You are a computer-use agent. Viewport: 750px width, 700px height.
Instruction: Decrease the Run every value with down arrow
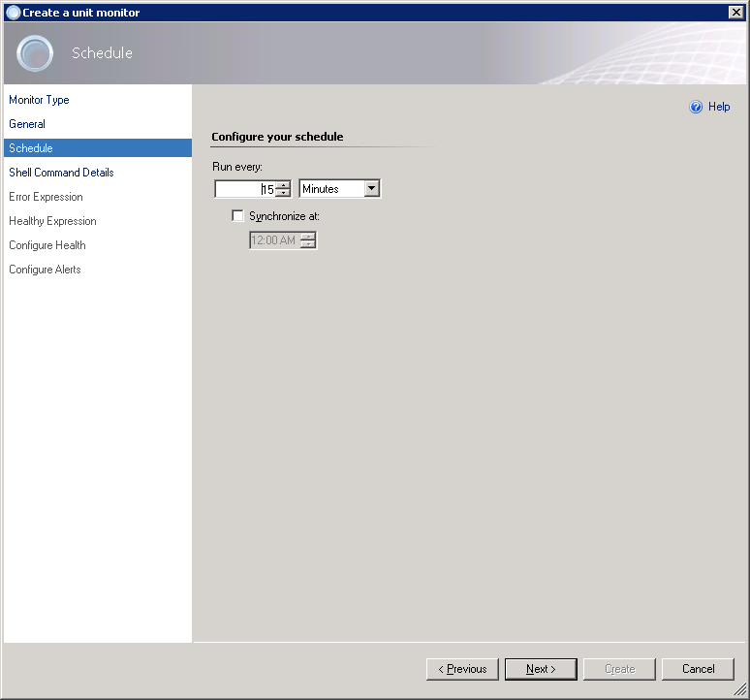tap(283, 193)
